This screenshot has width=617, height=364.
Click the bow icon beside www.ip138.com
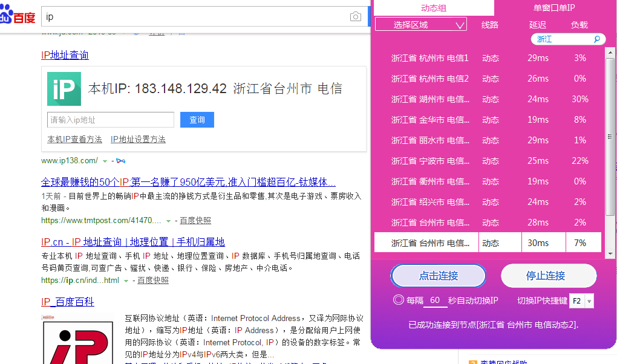(121, 161)
